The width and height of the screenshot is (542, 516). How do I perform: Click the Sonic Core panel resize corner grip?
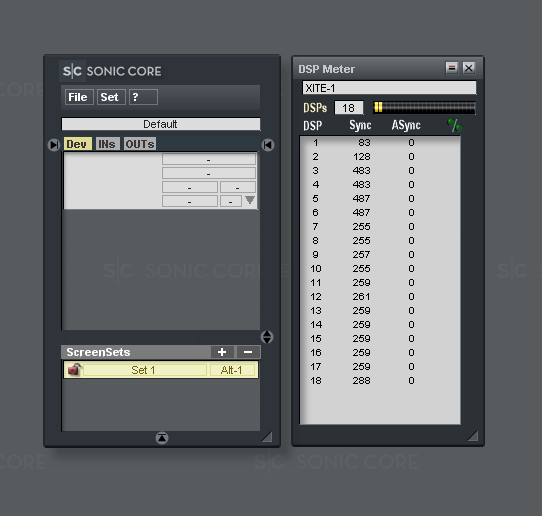pos(267,437)
